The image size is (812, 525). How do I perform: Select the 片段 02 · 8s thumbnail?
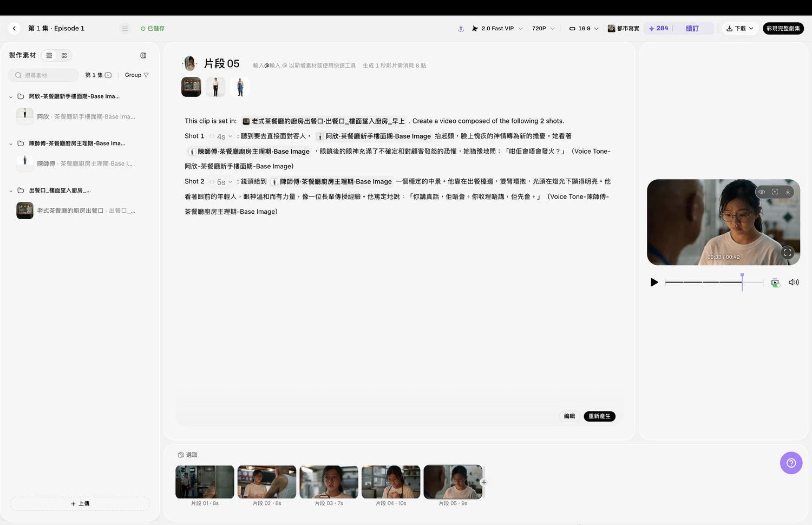click(267, 482)
